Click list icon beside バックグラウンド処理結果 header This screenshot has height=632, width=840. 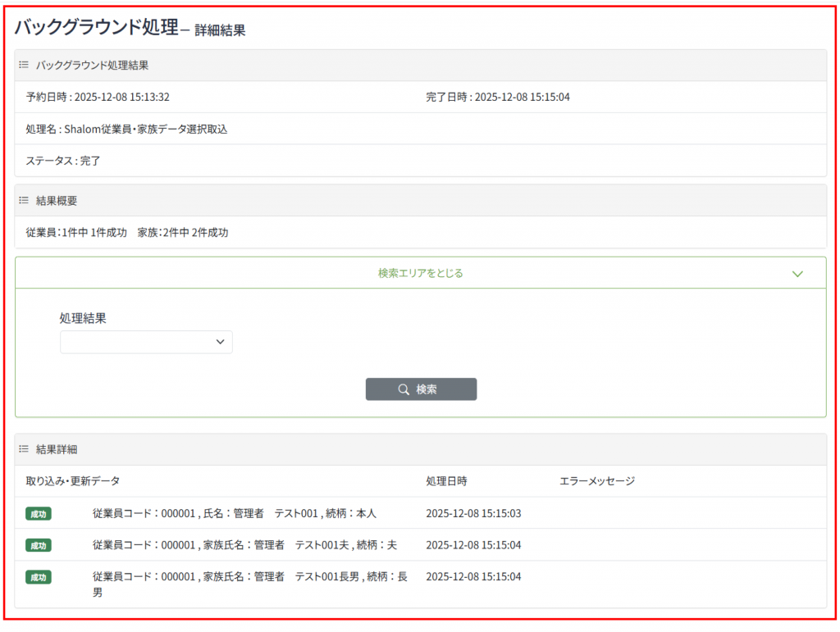24,65
